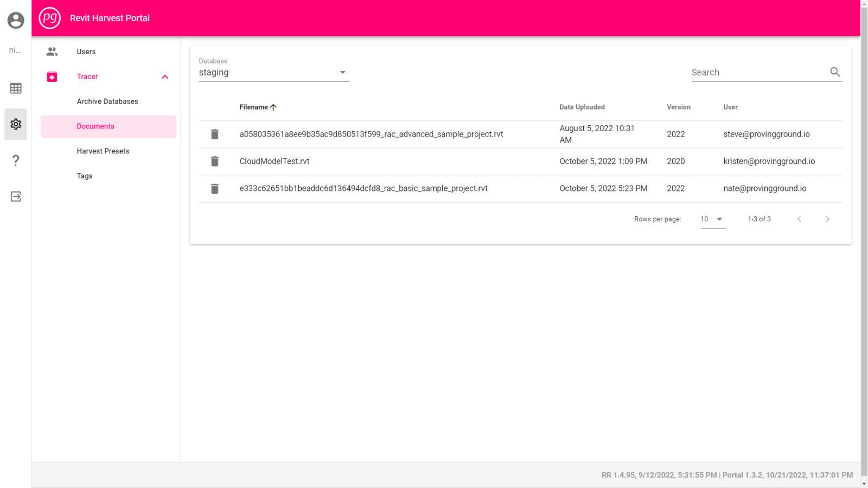Image resolution: width=868 pixels, height=488 pixels.
Task: Click the help question mark icon
Action: [x=16, y=160]
